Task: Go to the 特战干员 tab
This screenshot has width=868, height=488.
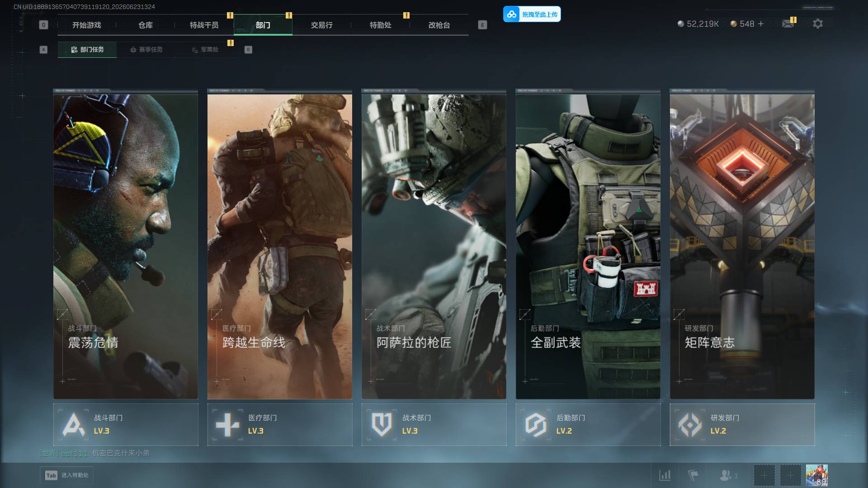Action: coord(204,25)
